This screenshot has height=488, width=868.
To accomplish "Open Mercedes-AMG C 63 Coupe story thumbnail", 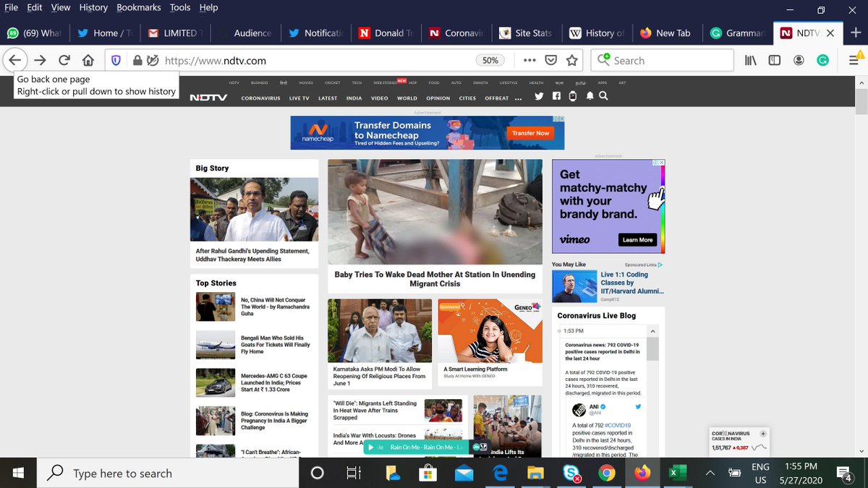I will tap(216, 382).
